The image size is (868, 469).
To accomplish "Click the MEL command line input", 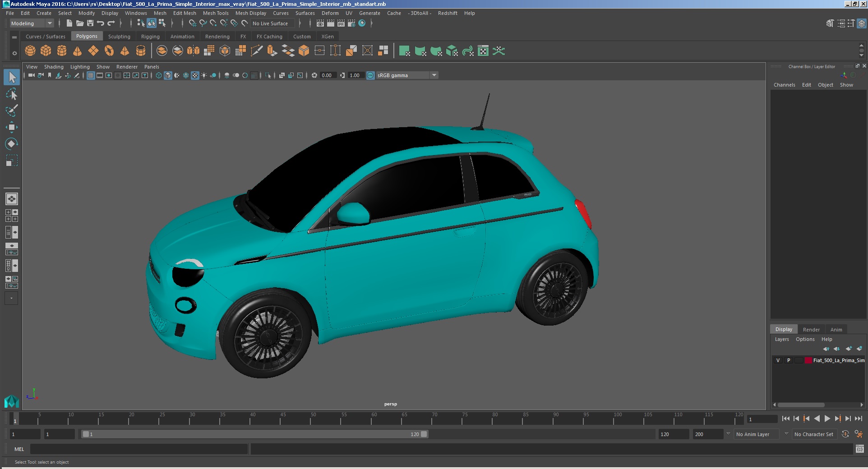I will (x=139, y=449).
